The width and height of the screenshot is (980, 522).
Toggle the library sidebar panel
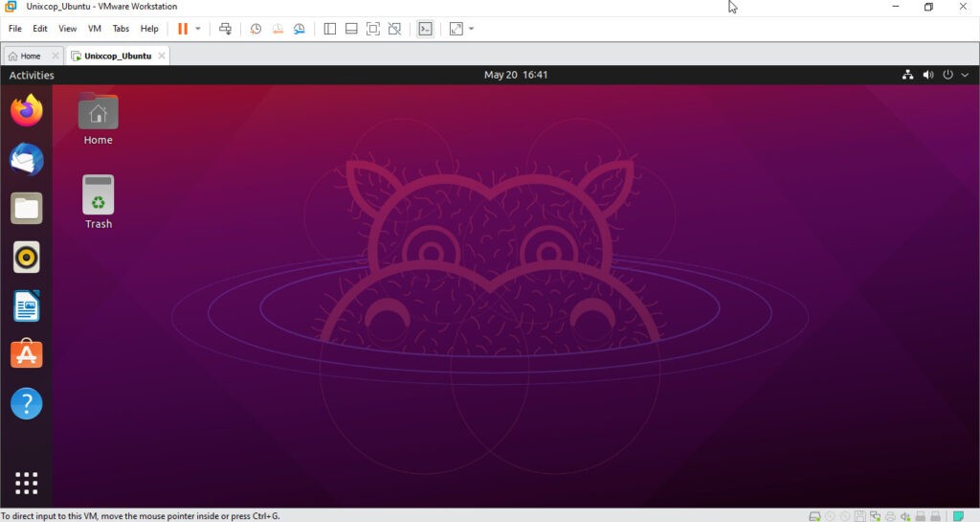pos(330,29)
